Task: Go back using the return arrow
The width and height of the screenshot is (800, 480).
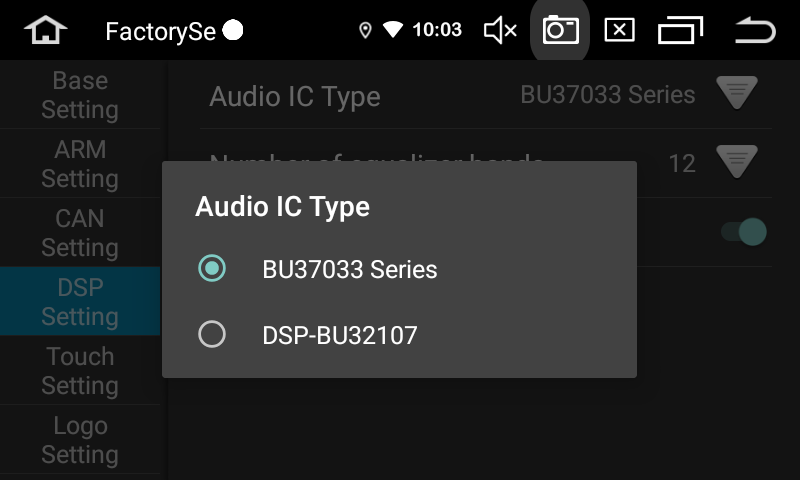Action: [755, 31]
